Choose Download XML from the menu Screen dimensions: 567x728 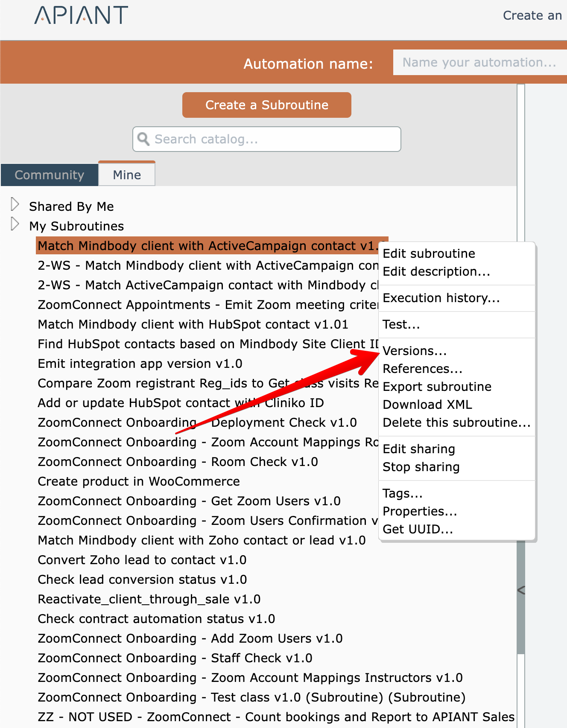click(427, 405)
